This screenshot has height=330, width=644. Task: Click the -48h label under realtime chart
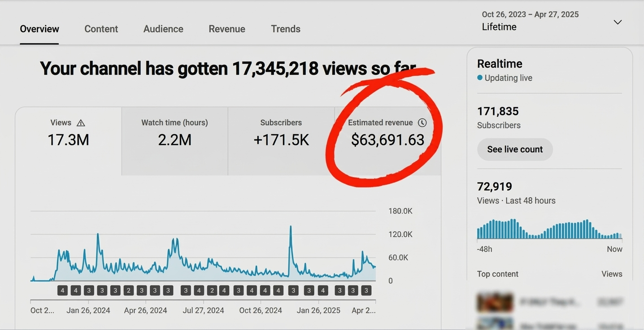pos(485,249)
